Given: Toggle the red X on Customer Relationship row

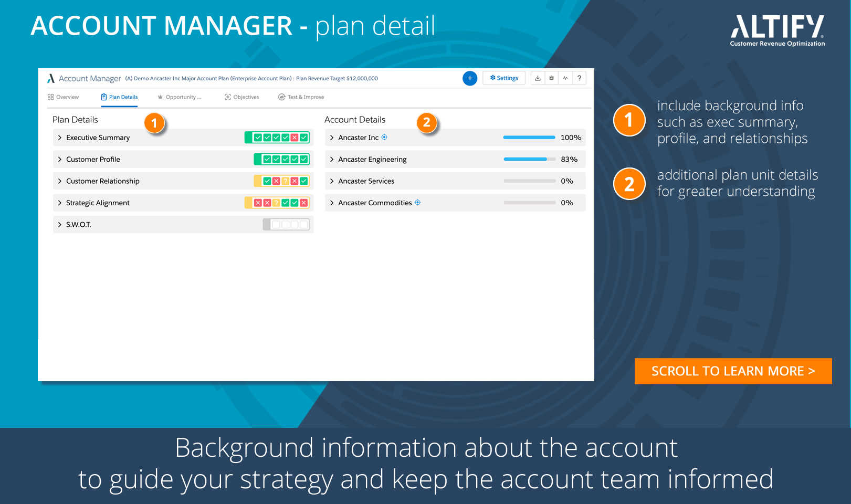Looking at the screenshot, I should point(276,181).
